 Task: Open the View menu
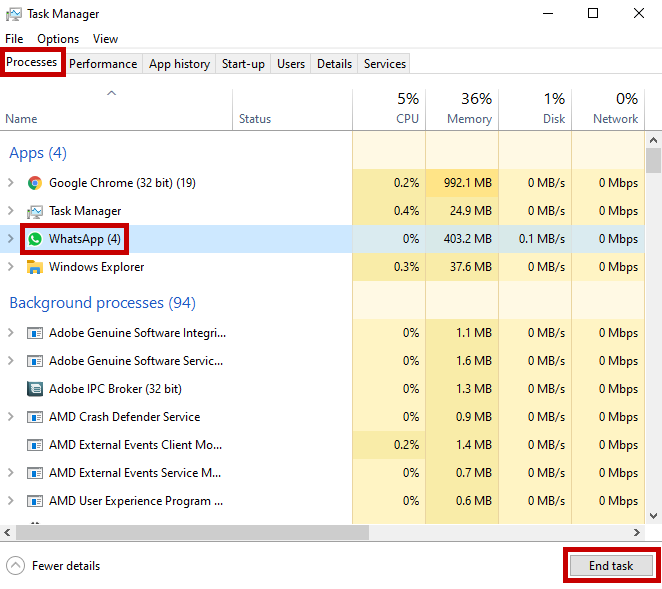[105, 39]
